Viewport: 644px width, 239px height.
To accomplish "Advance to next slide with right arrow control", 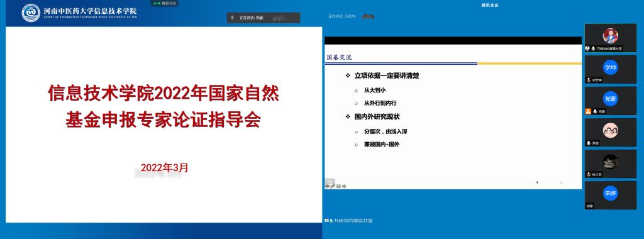I will tap(344, 186).
